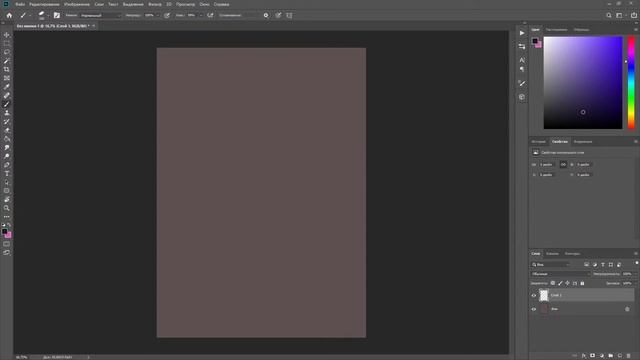Select the Gradient tool
This screenshot has height=360, width=640.
pyautogui.click(x=7, y=139)
